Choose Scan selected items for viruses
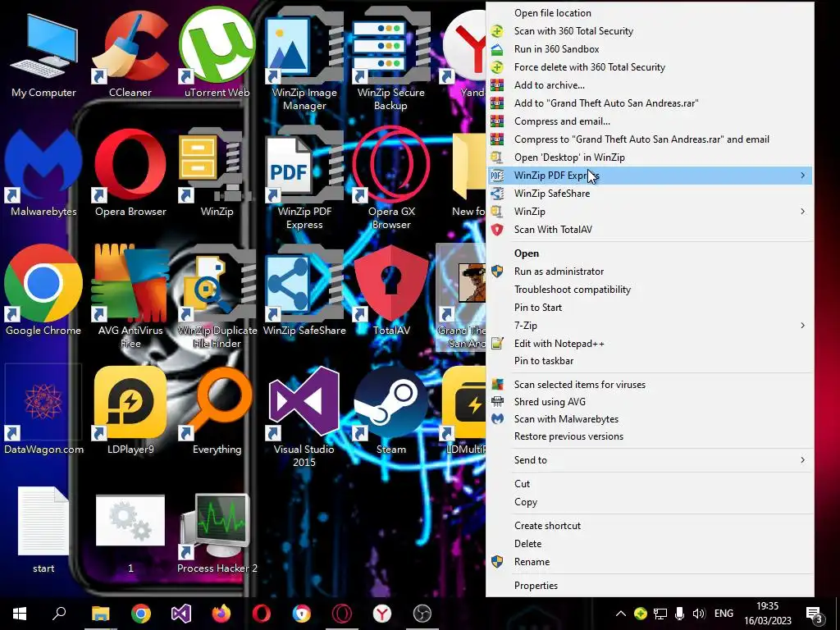Screen dimensions: 840x630 (650, 384)
